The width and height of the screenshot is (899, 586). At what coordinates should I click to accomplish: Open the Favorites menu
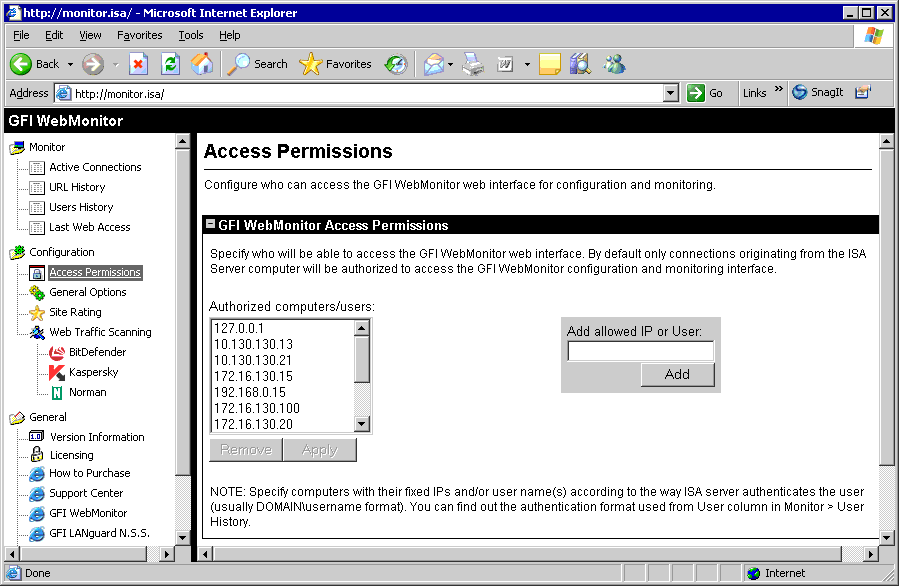point(139,35)
